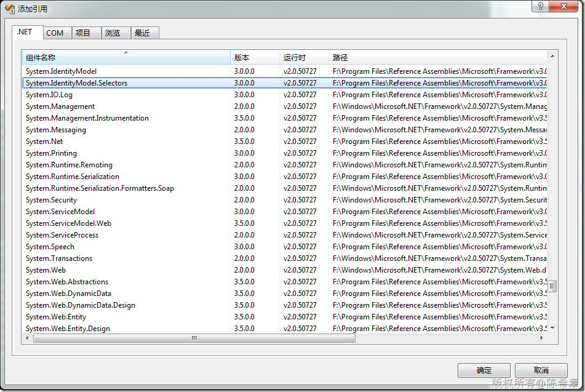This screenshot has height=392, width=585.
Task: Select System.Transactions component
Action: click(285, 258)
